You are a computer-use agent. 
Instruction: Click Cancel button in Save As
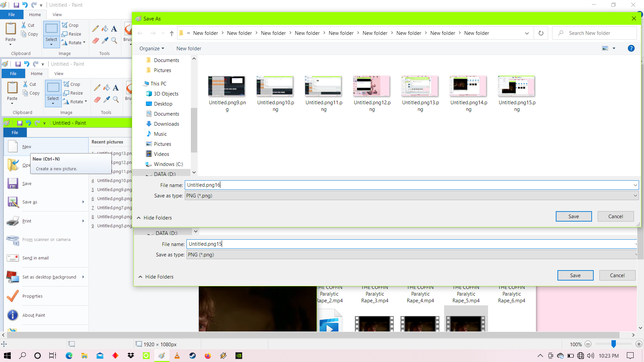tap(615, 216)
